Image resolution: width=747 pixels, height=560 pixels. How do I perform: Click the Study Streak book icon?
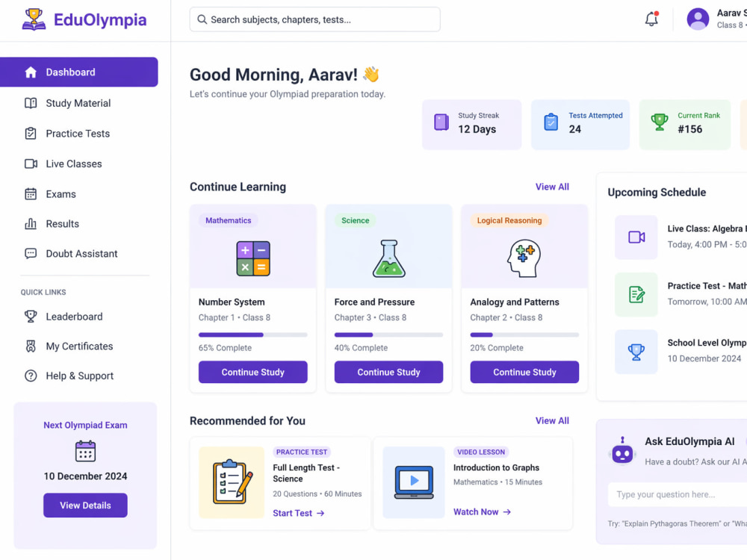click(x=441, y=122)
